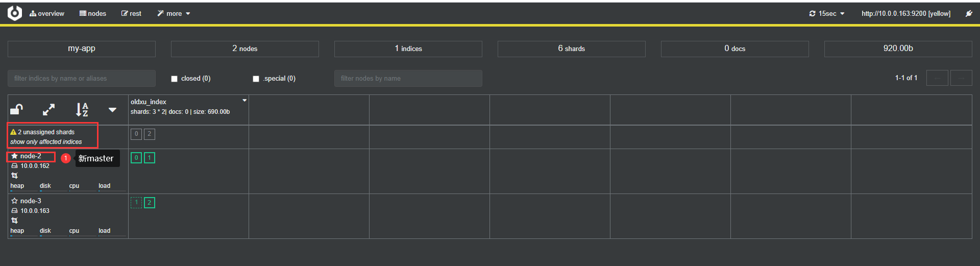Click node-2 disk usage bar
The width and height of the screenshot is (980, 266).
coord(53,190)
